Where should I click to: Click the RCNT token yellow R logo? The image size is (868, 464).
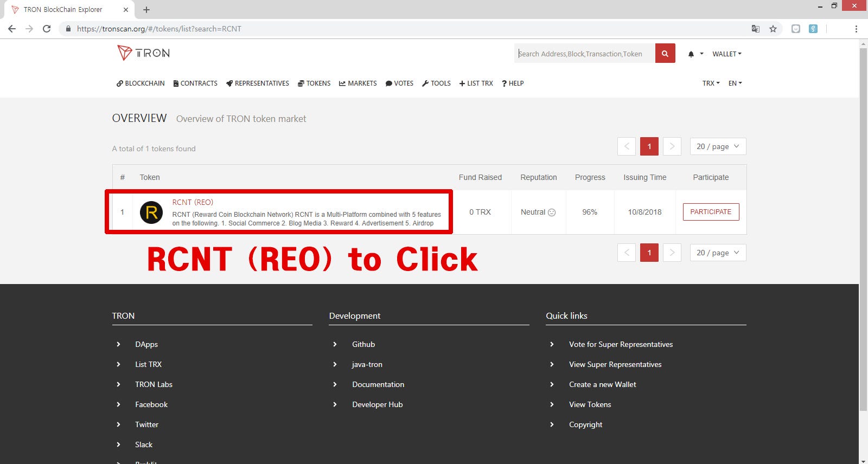coord(151,212)
